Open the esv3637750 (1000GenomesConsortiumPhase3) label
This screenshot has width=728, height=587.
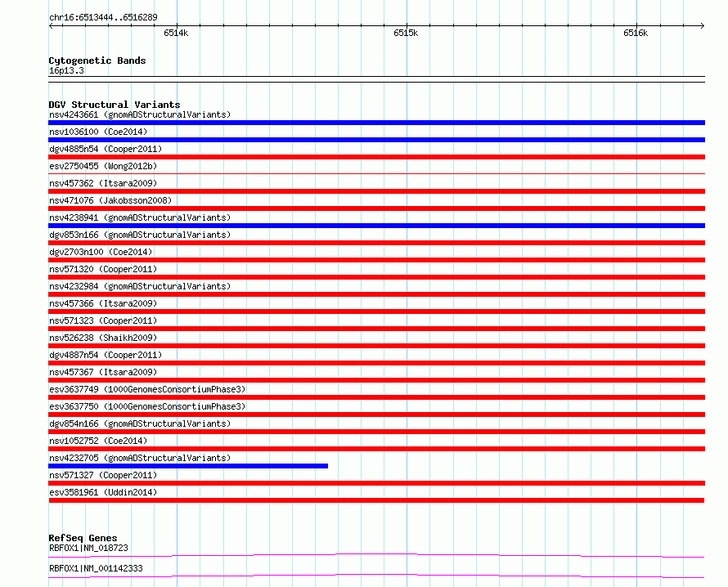[147, 406]
